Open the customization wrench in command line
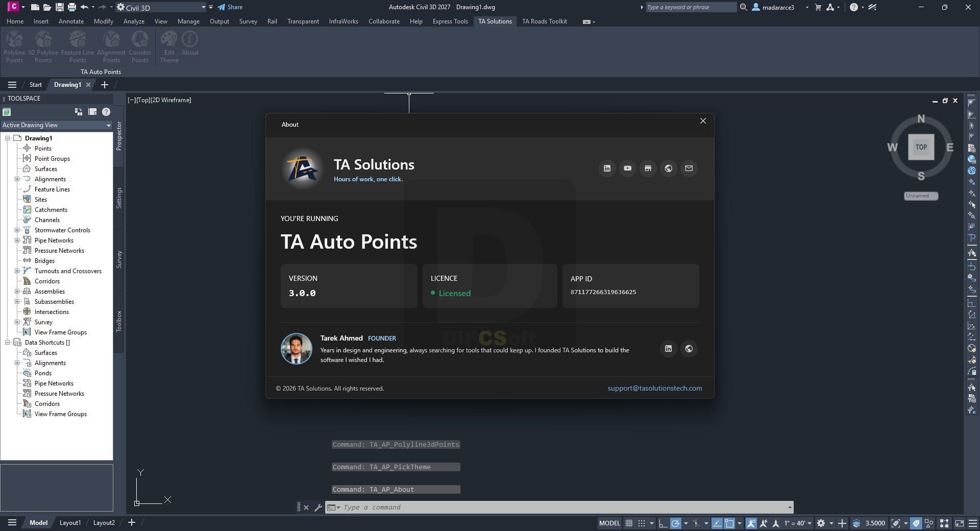Viewport: 980px width, 531px height. (318, 508)
